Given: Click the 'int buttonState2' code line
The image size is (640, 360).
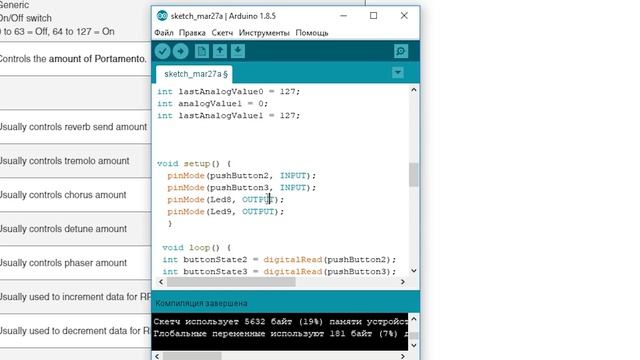Looking at the screenshot, I should [279, 260].
